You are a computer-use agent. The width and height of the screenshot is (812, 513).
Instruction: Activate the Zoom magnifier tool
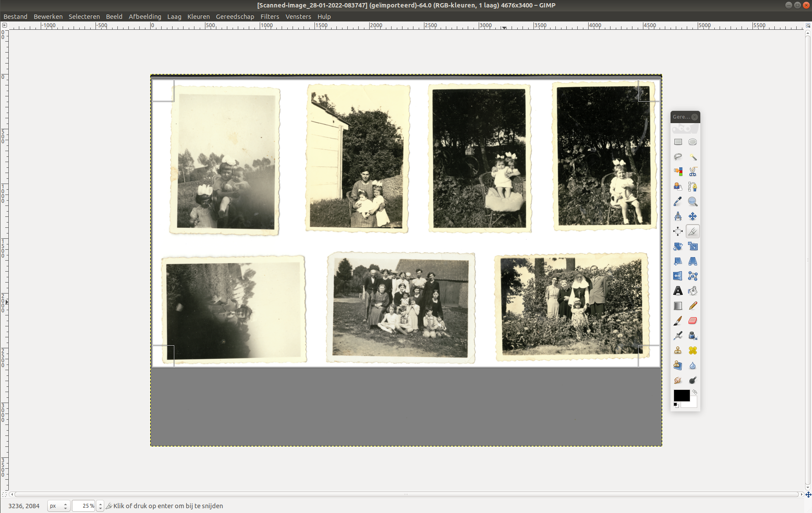pyautogui.click(x=693, y=202)
